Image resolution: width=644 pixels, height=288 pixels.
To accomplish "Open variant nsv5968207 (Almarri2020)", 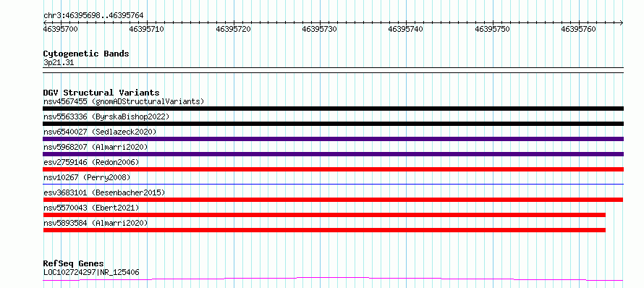I will coord(96,147).
